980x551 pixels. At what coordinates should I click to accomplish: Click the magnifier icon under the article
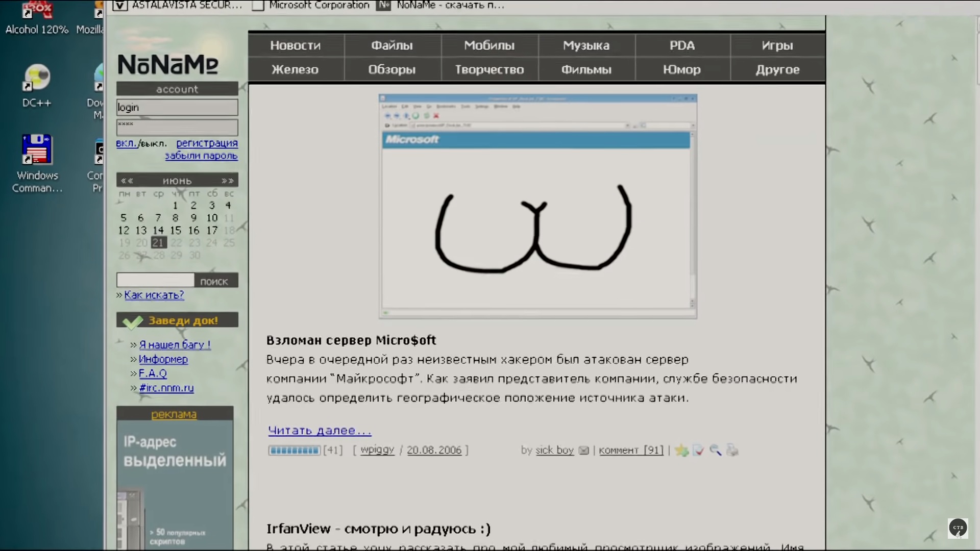pos(715,450)
